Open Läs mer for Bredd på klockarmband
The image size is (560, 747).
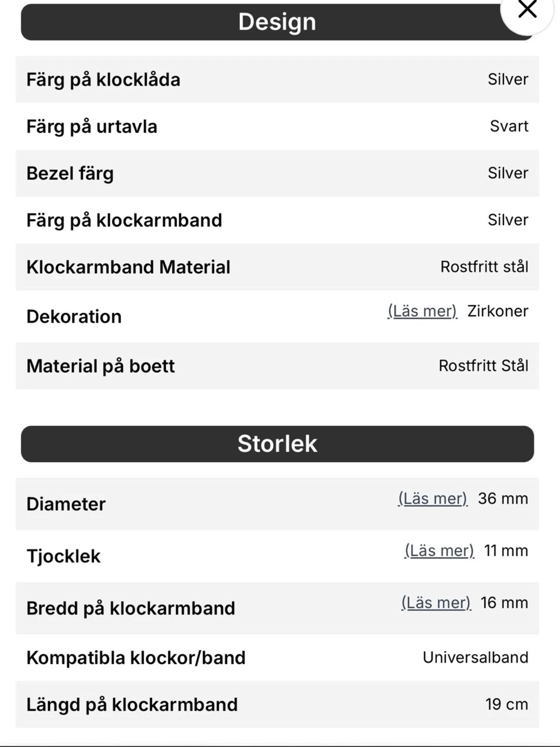pos(436,603)
